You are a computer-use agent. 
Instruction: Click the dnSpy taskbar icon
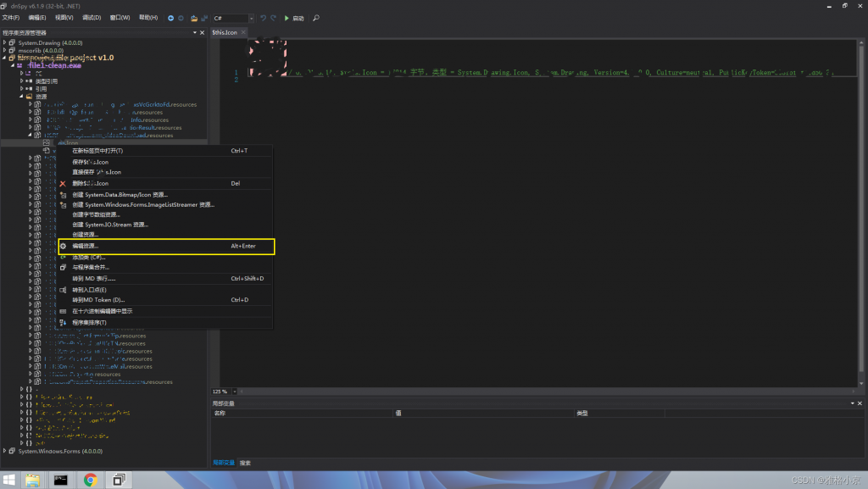tap(119, 481)
